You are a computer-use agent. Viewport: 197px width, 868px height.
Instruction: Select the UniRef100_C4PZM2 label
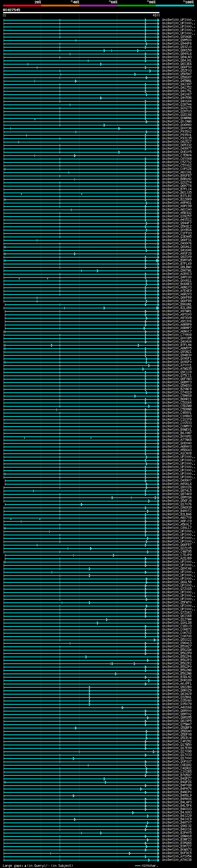tap(177, 741)
